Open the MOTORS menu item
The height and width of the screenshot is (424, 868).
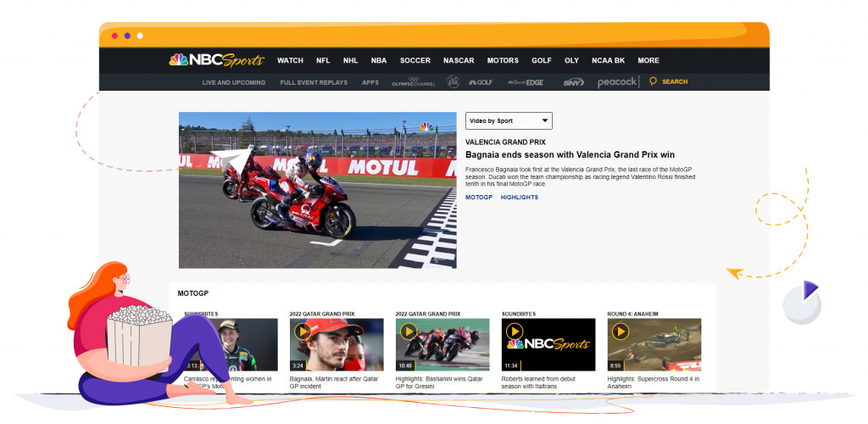click(503, 60)
